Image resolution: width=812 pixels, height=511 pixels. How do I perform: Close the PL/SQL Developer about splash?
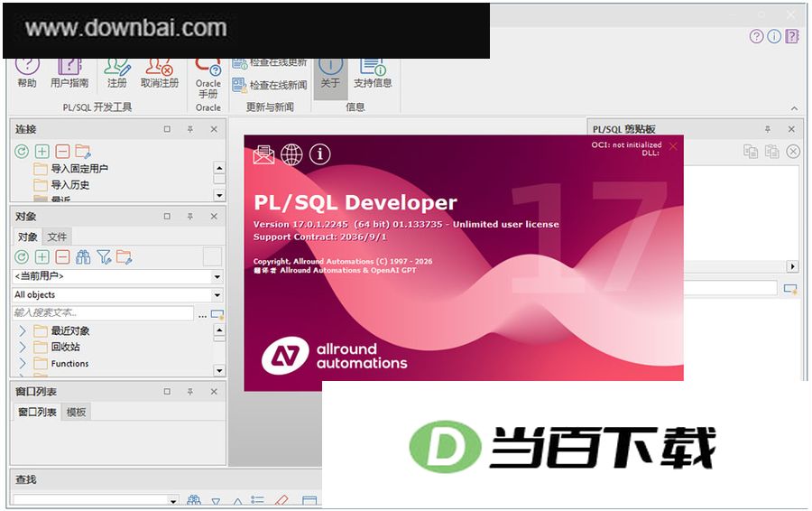pyautogui.click(x=673, y=146)
